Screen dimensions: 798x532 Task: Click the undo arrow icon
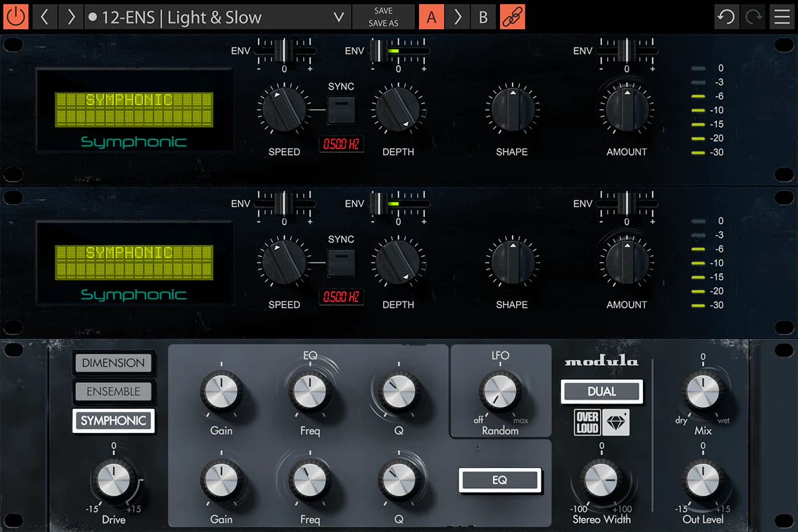(x=726, y=17)
